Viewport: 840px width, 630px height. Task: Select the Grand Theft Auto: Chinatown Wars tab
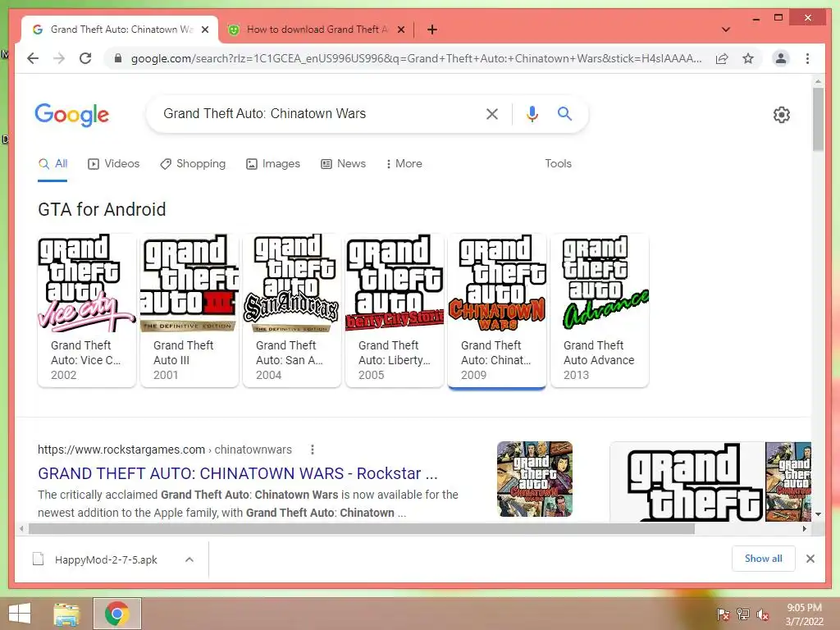point(120,30)
